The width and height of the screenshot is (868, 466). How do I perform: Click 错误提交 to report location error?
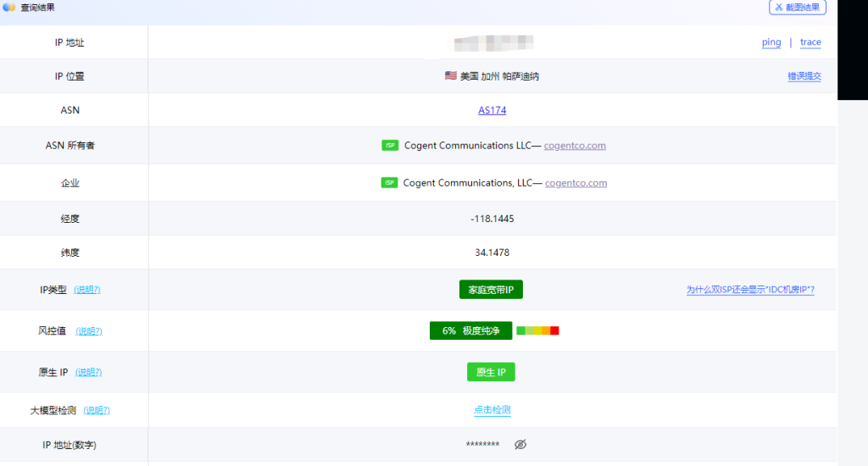[x=804, y=76]
